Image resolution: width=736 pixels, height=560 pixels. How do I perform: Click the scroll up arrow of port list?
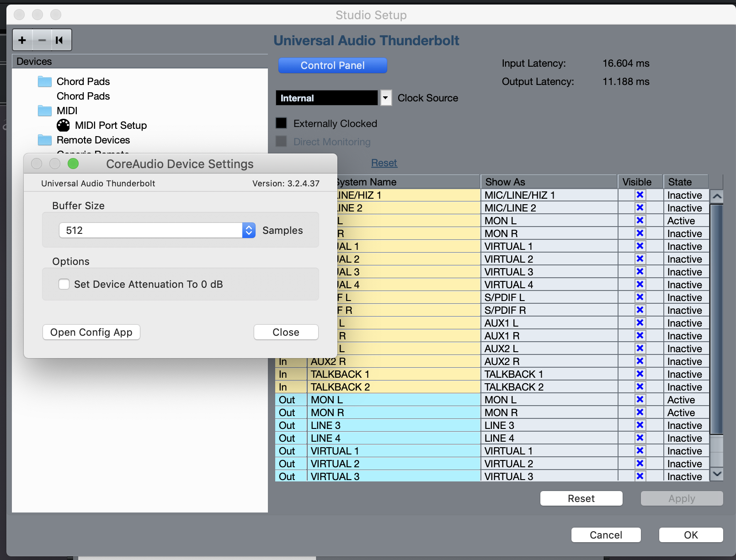[717, 196]
